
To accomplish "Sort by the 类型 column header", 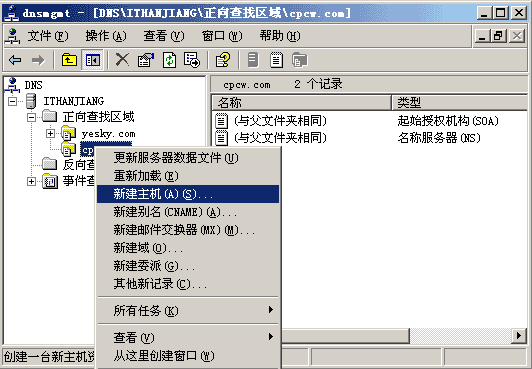I will [x=459, y=102].
